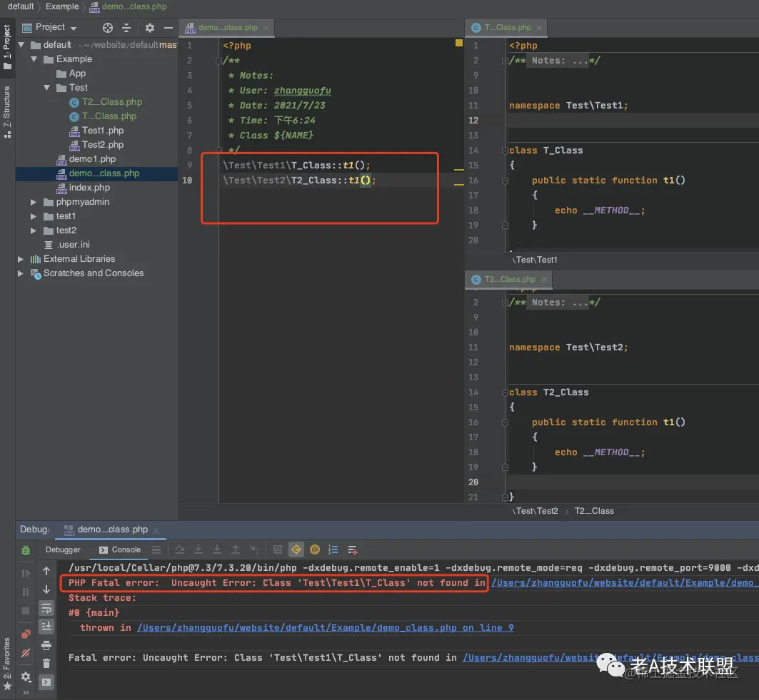759x700 pixels.
Task: Click the Example breadcrumb at top
Action: [x=62, y=6]
